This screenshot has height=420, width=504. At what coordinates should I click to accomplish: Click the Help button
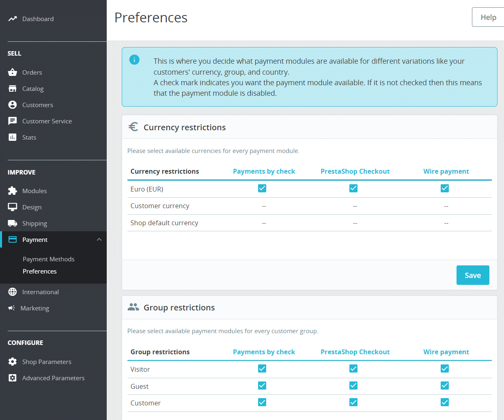[488, 17]
